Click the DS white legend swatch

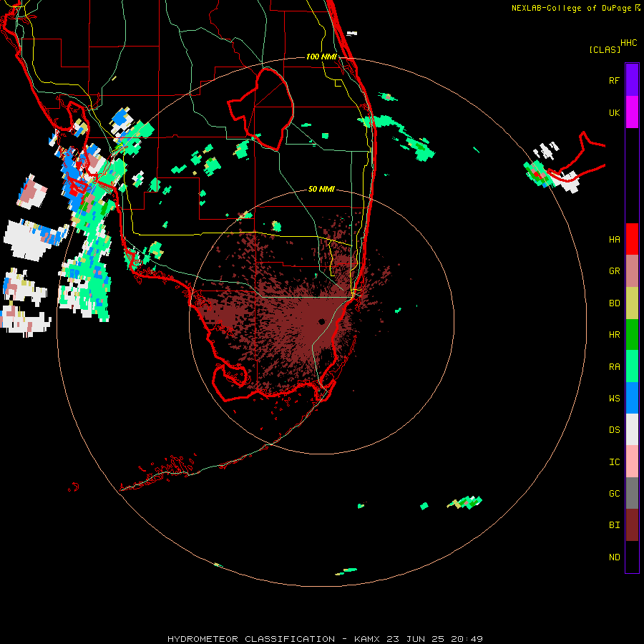pyautogui.click(x=632, y=429)
